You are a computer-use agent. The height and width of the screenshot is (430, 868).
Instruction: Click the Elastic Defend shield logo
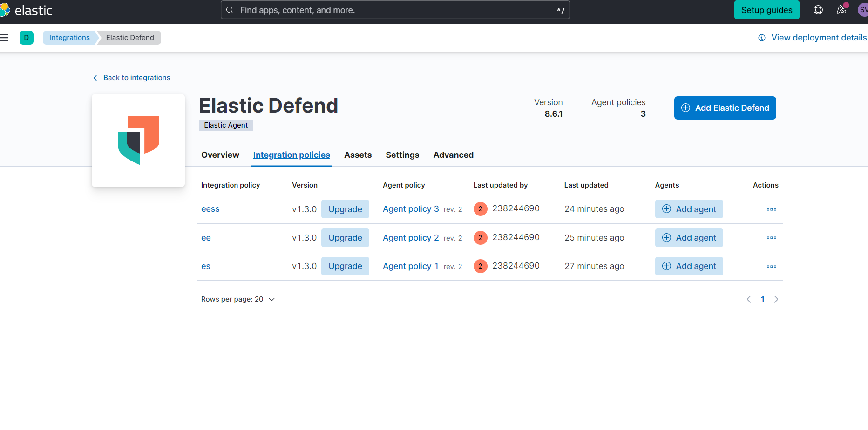138,140
